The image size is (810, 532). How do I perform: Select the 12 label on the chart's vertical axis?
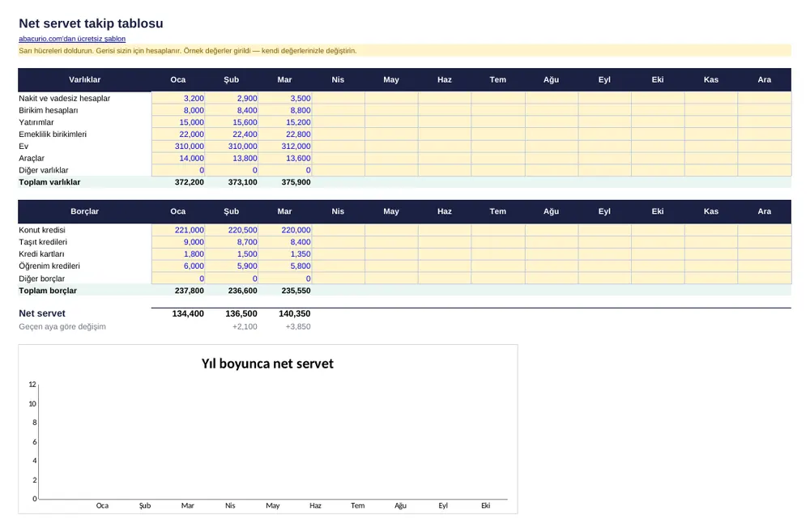[32, 385]
